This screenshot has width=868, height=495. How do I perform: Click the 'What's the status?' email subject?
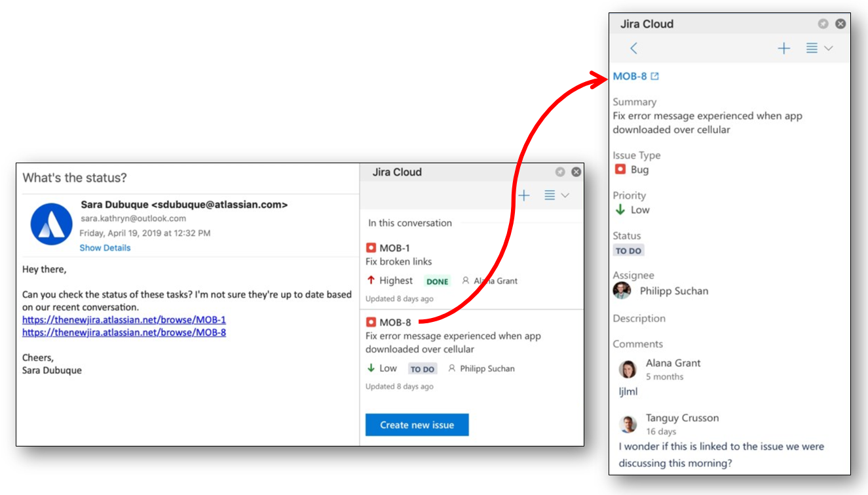click(75, 178)
